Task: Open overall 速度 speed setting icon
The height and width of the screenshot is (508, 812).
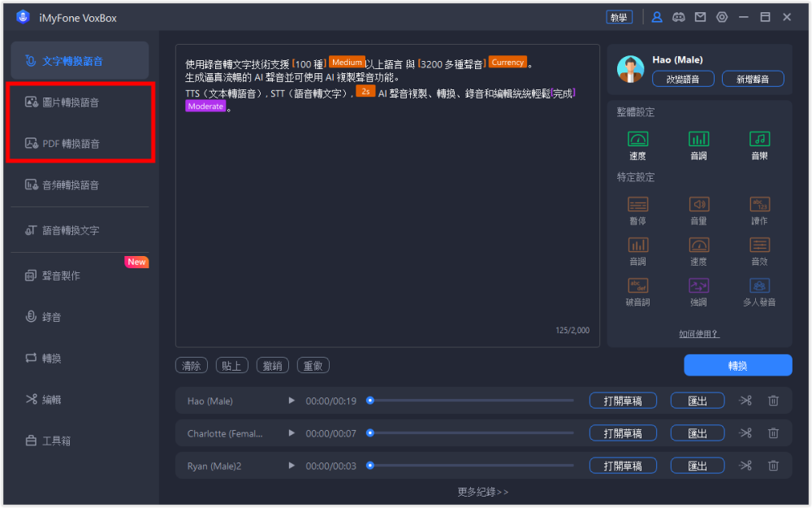Action: pos(637,139)
